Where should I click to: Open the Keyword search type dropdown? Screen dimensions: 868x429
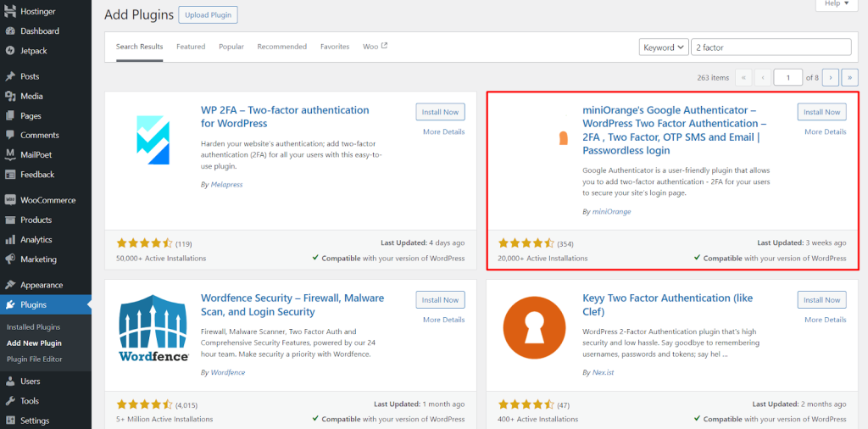(664, 47)
